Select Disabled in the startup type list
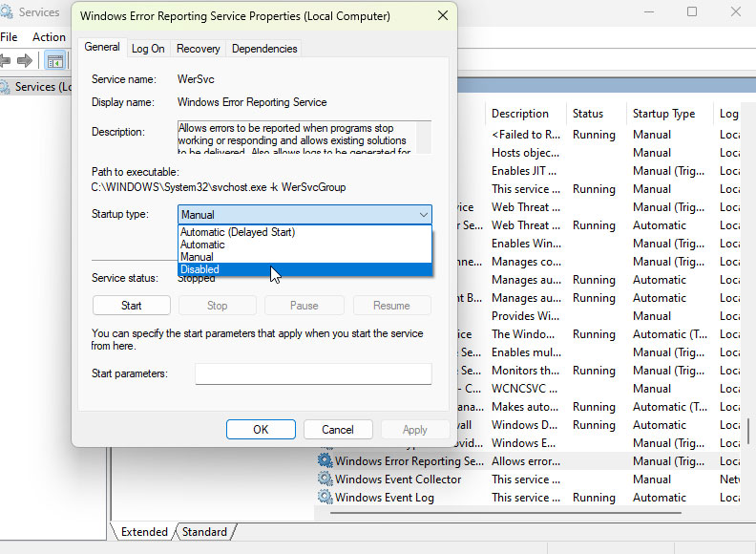This screenshot has height=554, width=756. click(304, 269)
